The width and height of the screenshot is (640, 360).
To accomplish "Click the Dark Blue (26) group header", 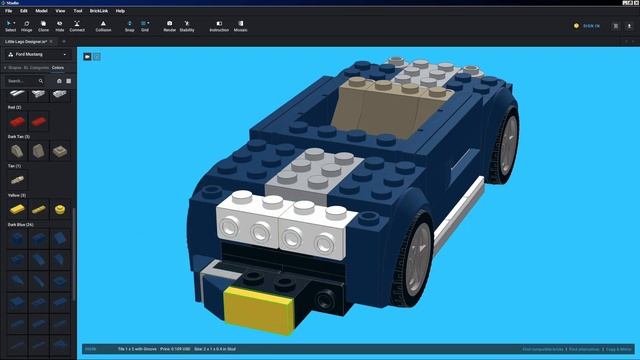I will tap(20, 225).
